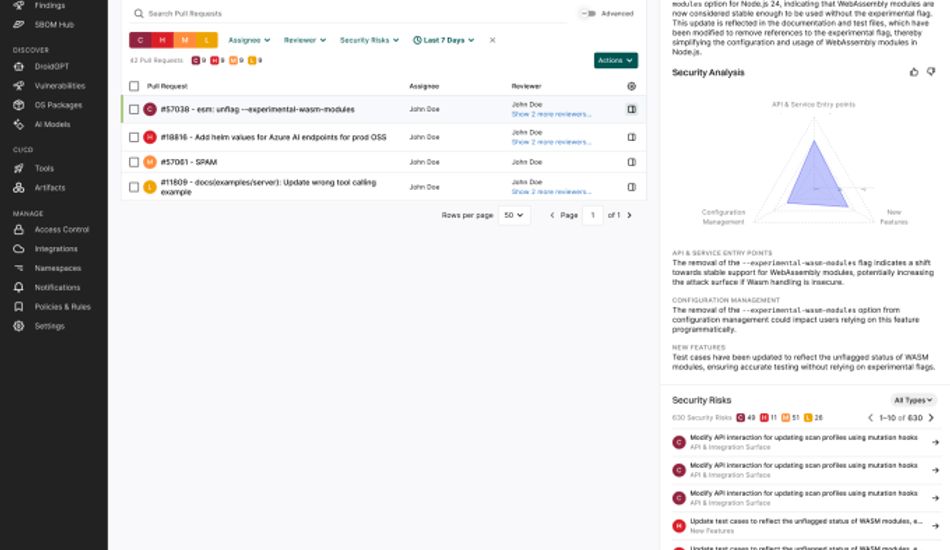The width and height of the screenshot is (950, 550).
Task: Open the Actions dropdown button
Action: point(616,60)
